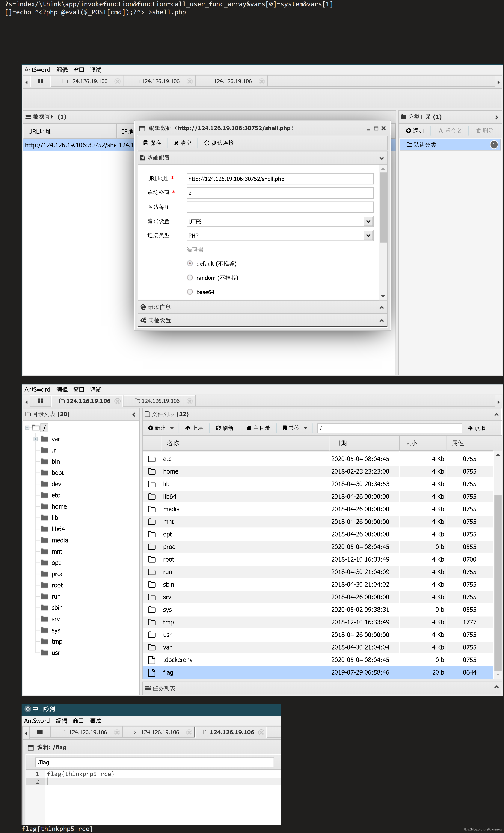The image size is (504, 833).
Task: Click the grid home icon in top AntSword window
Action: (40, 81)
